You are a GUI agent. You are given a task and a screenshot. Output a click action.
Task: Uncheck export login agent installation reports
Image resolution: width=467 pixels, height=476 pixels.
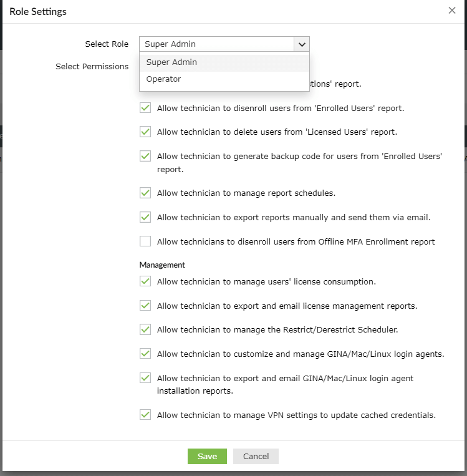[145, 378]
